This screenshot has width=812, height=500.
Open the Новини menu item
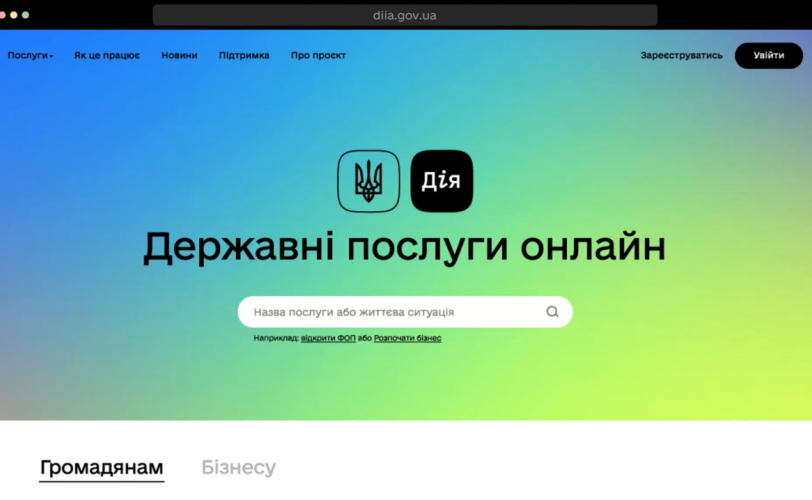(x=179, y=55)
